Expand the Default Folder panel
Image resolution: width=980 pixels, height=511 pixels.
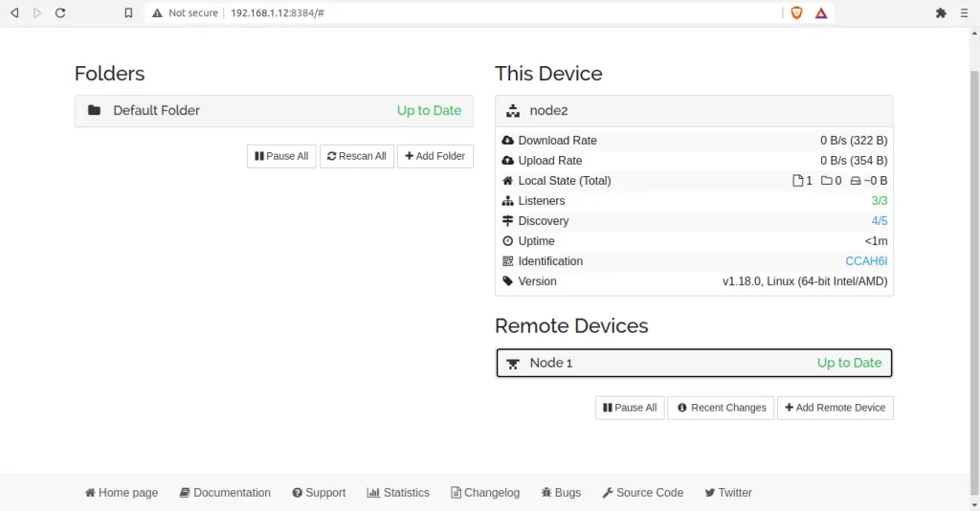(x=274, y=111)
